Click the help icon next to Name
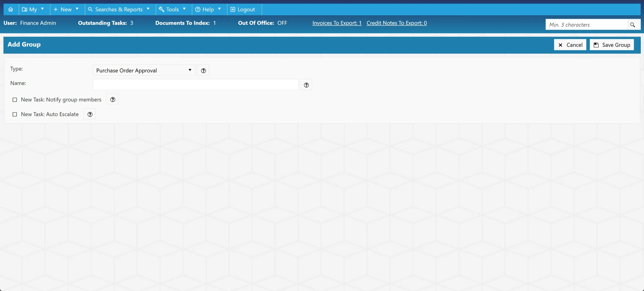Viewport: 644px width, 291px height. [x=306, y=85]
